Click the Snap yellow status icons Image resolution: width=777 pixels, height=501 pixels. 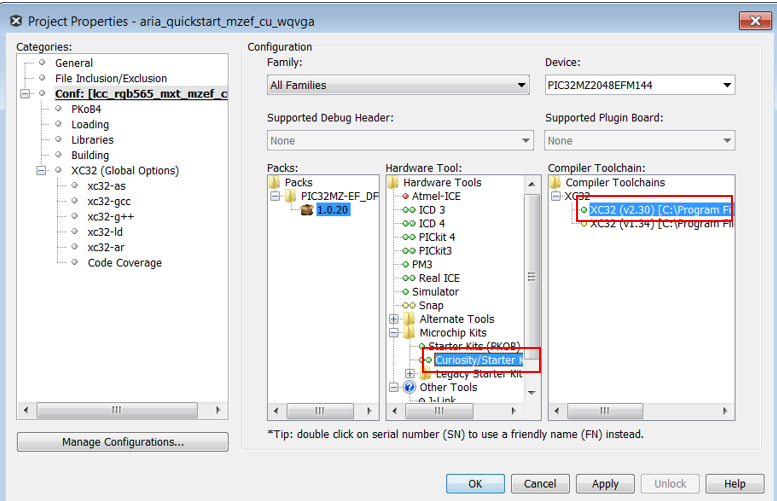pyautogui.click(x=409, y=305)
